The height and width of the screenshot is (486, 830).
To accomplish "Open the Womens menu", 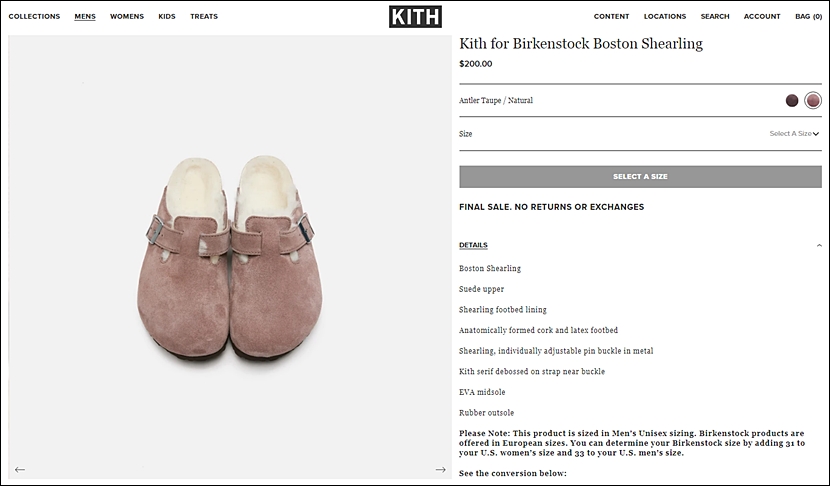I will tap(127, 16).
